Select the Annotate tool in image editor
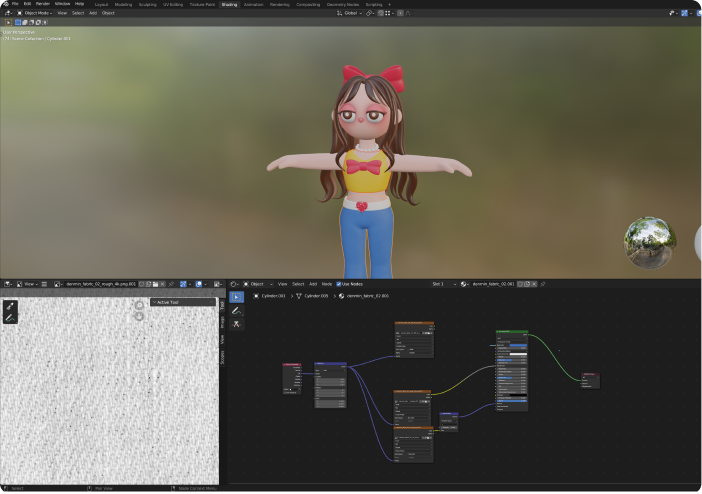702x494 pixels. (x=10, y=318)
